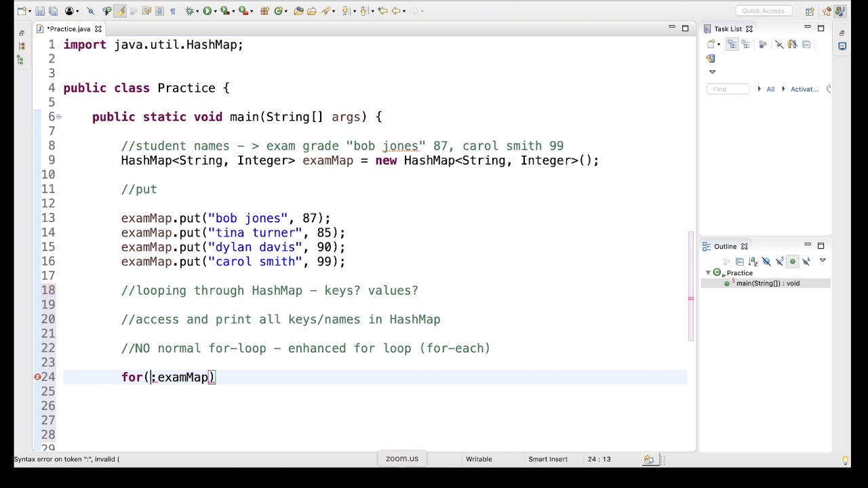Switch to the Java EE perspective icon
868x488 pixels.
tap(827, 11)
